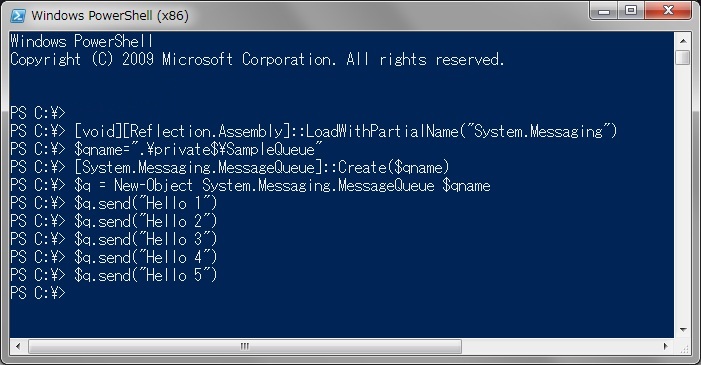Click the vertical scrollbar up arrow

click(x=683, y=41)
